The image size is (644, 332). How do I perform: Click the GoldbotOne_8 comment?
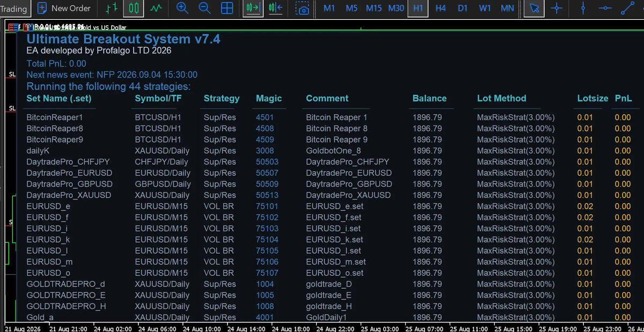pyautogui.click(x=333, y=151)
